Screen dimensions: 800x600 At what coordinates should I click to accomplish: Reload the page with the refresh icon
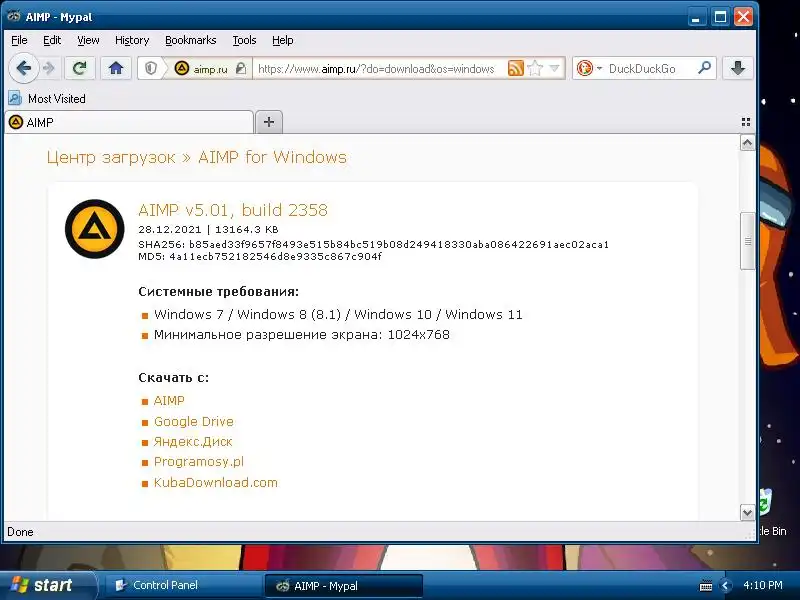click(x=80, y=68)
